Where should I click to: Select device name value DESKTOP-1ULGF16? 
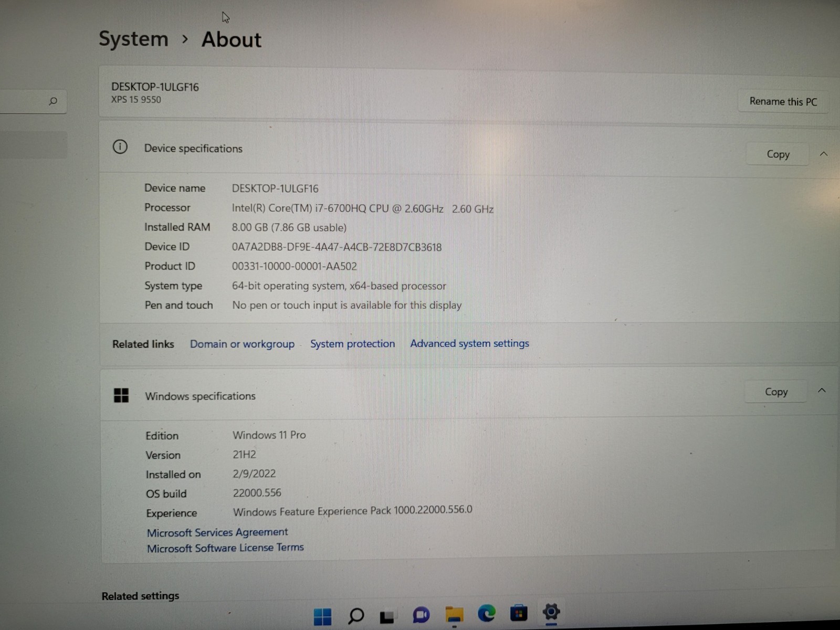[275, 188]
